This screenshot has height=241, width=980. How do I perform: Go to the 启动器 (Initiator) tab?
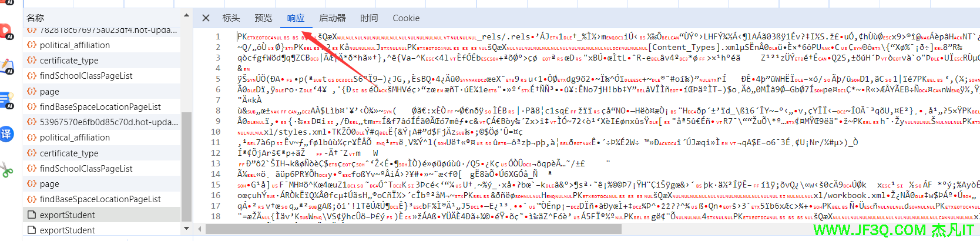pos(333,18)
